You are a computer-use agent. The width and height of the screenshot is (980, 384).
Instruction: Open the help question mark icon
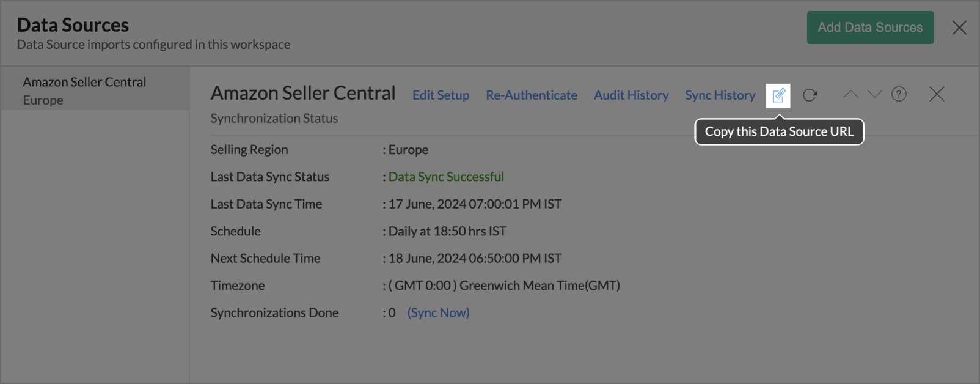pos(899,94)
